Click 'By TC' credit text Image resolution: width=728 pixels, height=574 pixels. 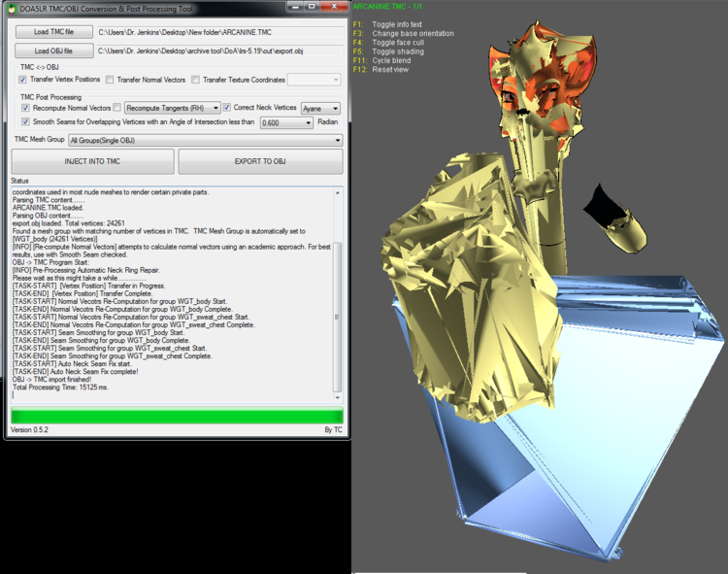coord(333,430)
